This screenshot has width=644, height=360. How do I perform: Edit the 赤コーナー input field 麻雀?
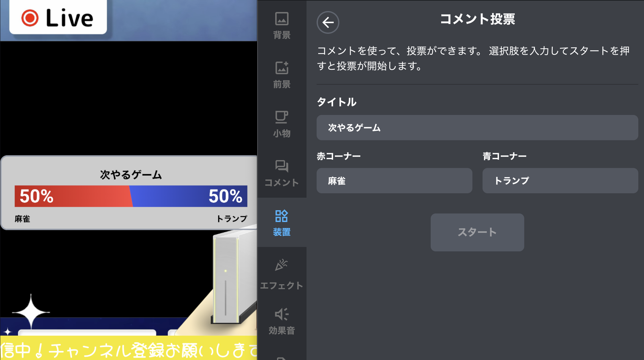(x=394, y=181)
